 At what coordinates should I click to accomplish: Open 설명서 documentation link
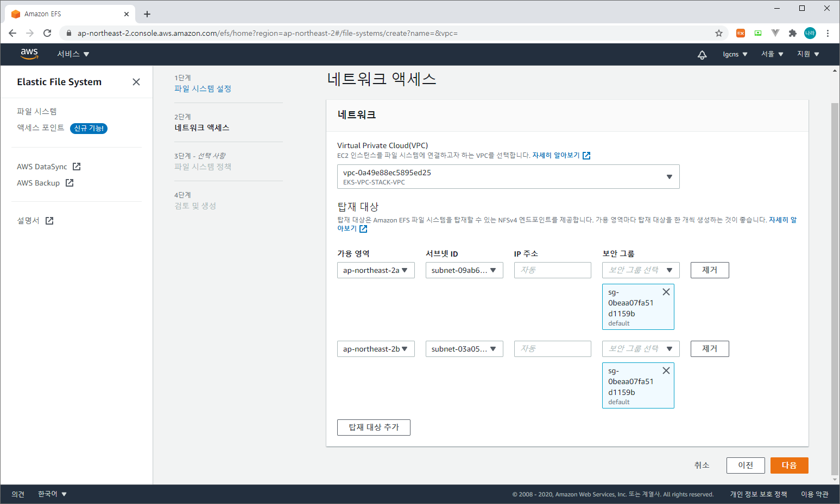tap(35, 220)
